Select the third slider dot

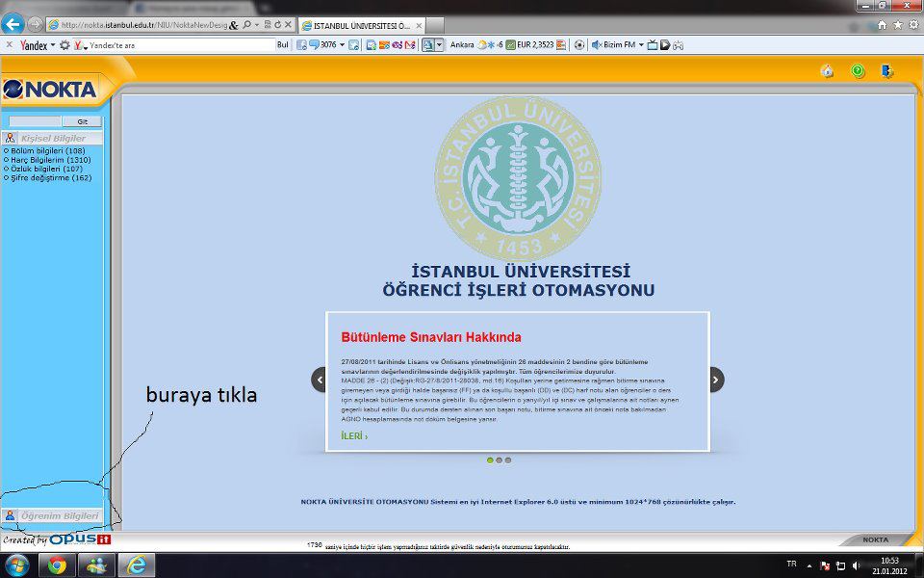(x=508, y=460)
